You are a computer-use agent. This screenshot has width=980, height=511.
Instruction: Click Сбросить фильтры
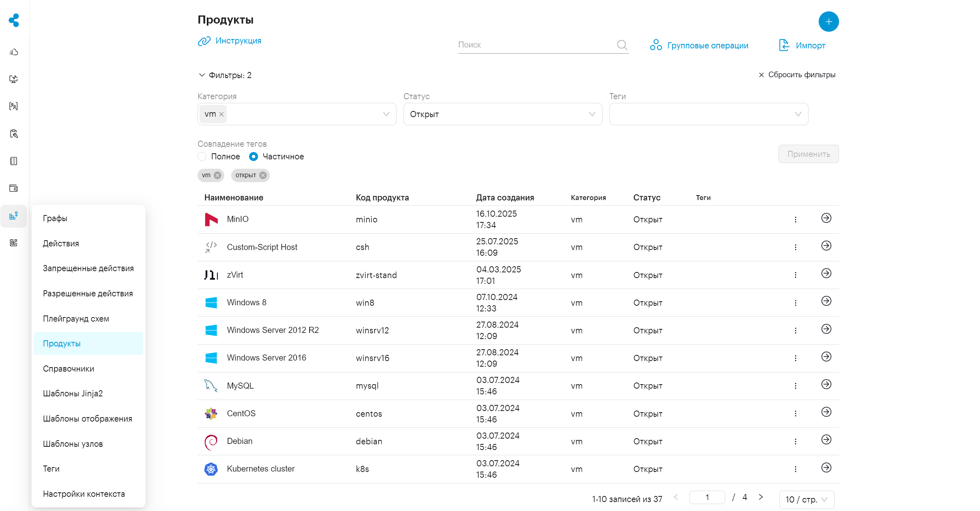(x=797, y=75)
